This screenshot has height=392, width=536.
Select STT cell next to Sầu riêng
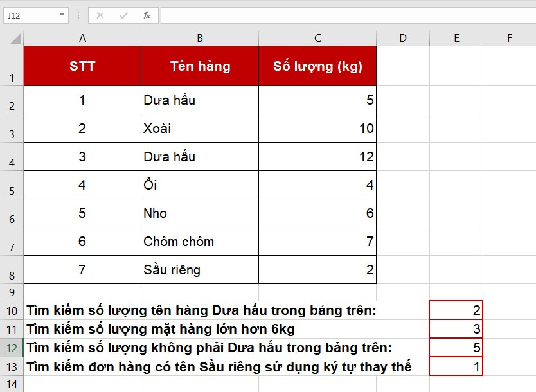click(82, 270)
